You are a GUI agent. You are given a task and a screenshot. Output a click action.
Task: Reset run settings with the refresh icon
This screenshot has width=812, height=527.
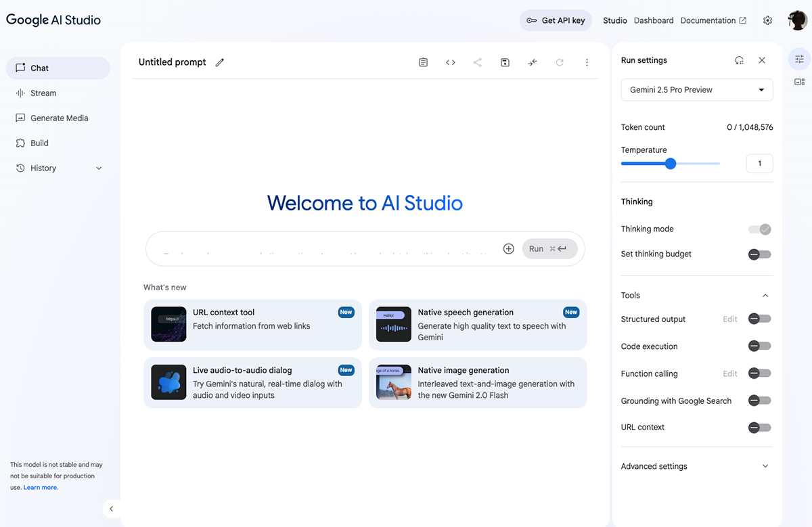(739, 60)
